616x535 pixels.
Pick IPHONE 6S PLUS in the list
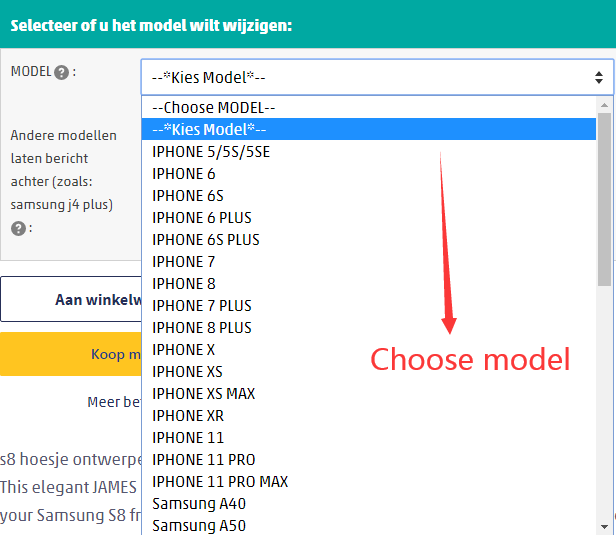pyautogui.click(x=368, y=240)
